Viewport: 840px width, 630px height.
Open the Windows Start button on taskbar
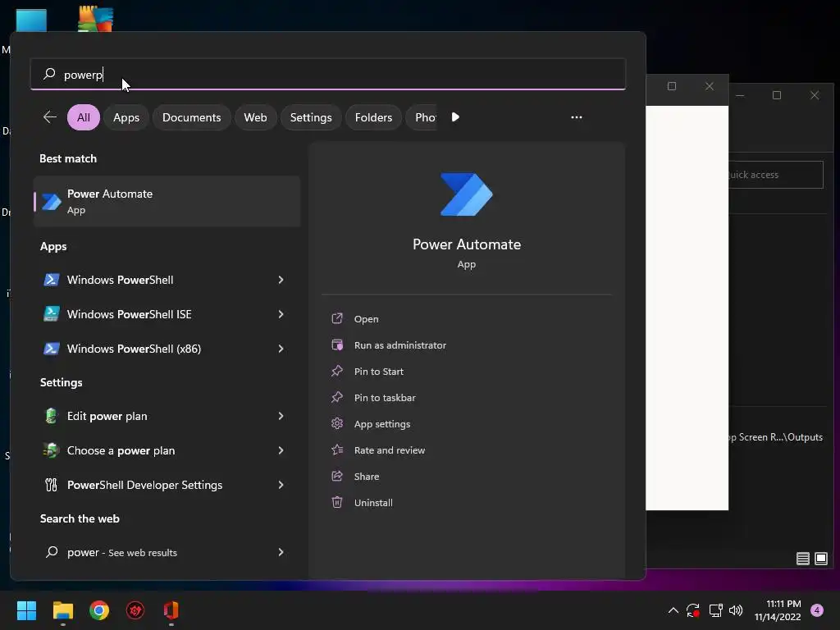click(x=27, y=610)
